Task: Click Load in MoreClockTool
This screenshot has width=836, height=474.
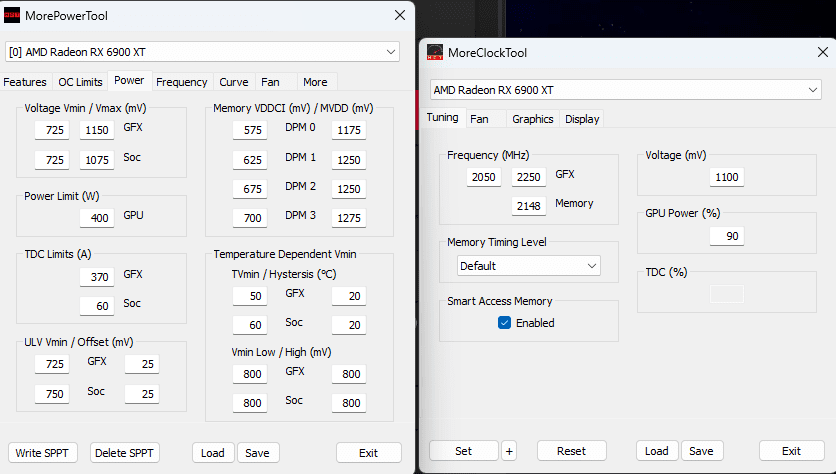Action: pos(657,451)
